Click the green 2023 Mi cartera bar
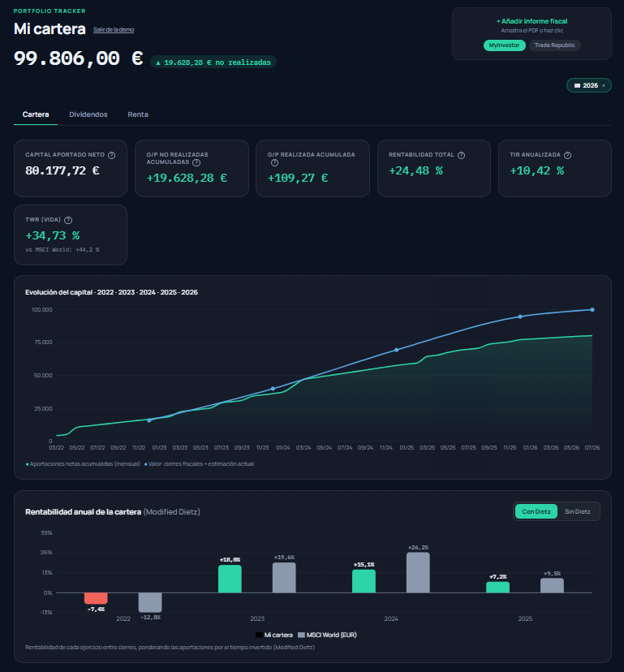 [x=230, y=579]
